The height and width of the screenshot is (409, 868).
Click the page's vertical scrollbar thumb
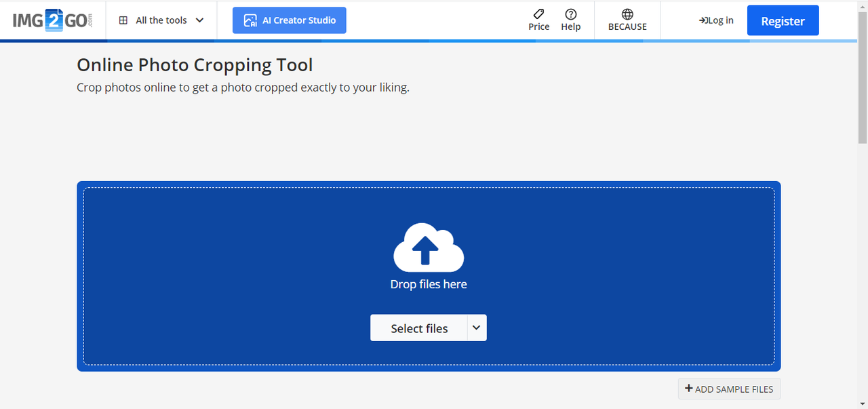pyautogui.click(x=863, y=75)
